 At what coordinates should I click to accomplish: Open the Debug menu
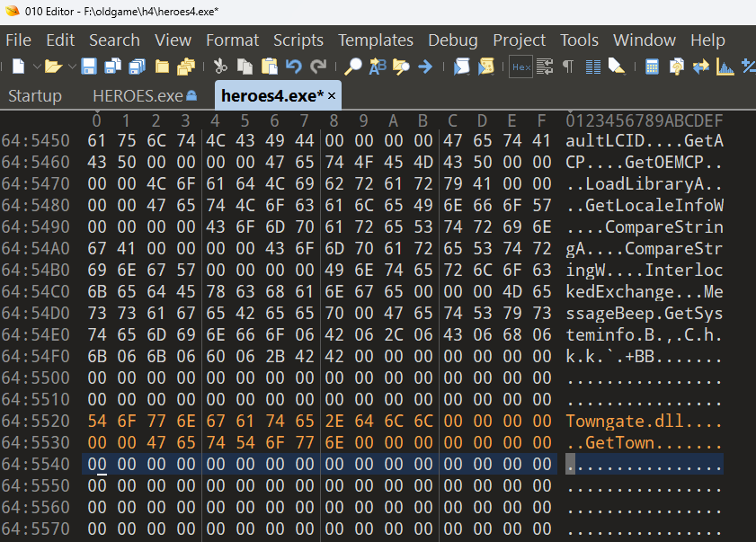tap(453, 40)
